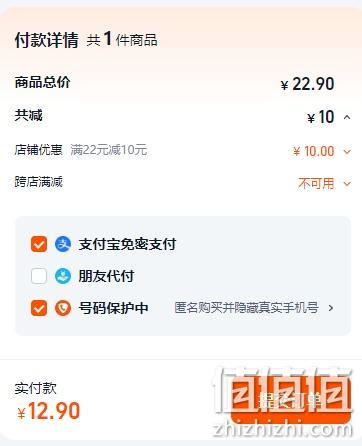This screenshot has width=362, height=446.
Task: Expand the 跨店满减 不可用 dropdown arrow
Action: point(347,183)
